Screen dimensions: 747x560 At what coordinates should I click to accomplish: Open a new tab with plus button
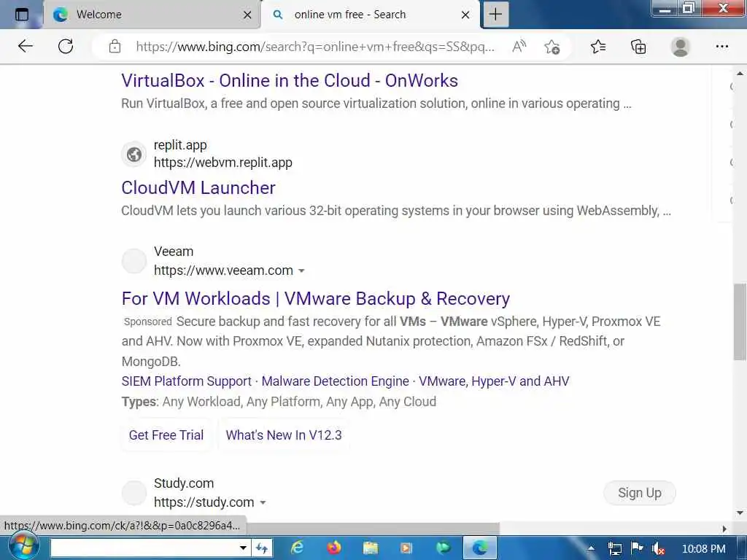495,15
